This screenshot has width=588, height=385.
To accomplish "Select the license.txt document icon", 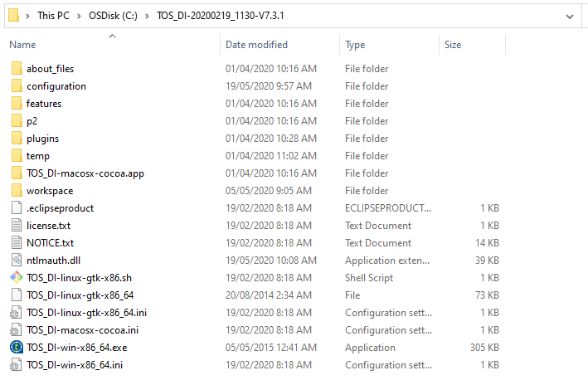I will [x=17, y=225].
